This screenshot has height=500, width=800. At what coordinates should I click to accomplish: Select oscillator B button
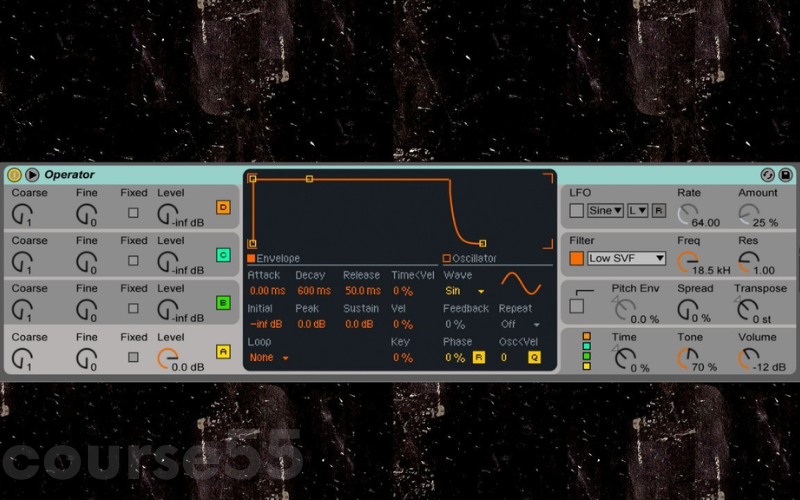[x=223, y=303]
